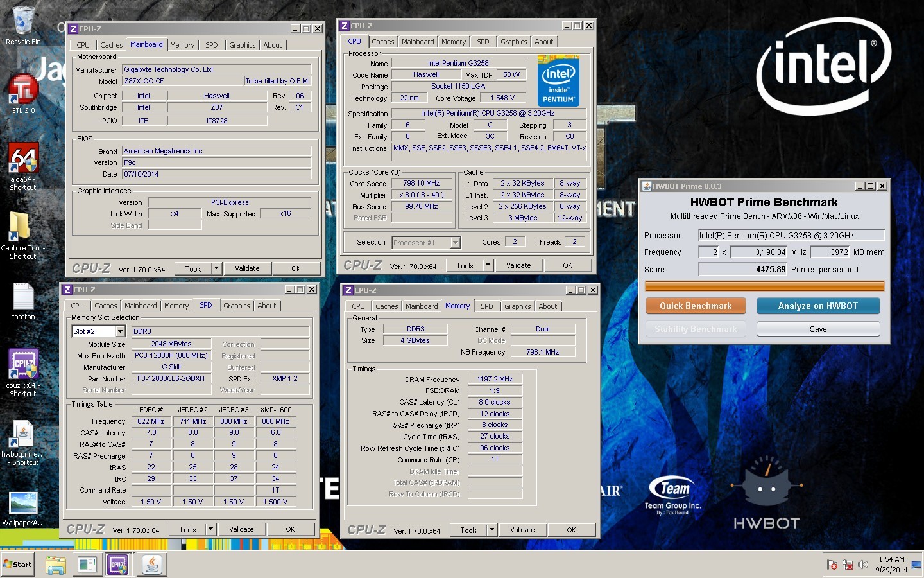Open Tools dropdown arrow in CPU window
The image size is (924, 578).
pos(488,265)
